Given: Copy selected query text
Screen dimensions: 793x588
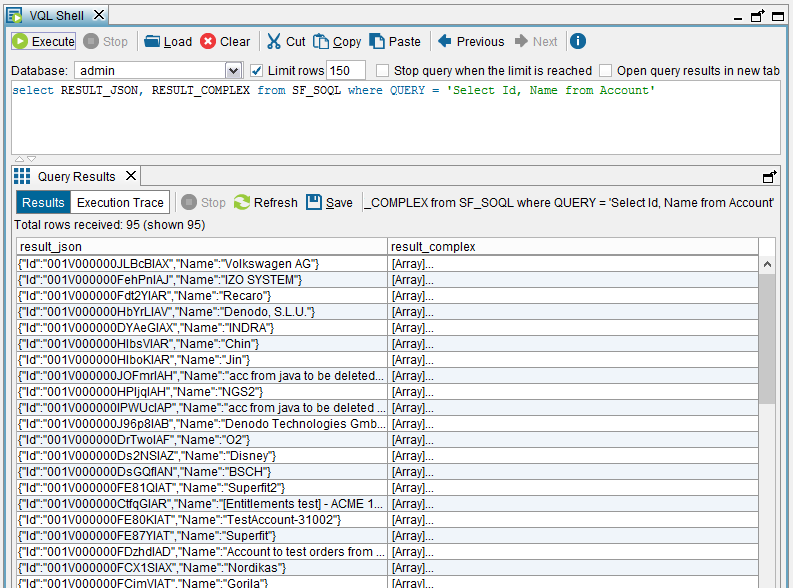Looking at the screenshot, I should point(337,41).
